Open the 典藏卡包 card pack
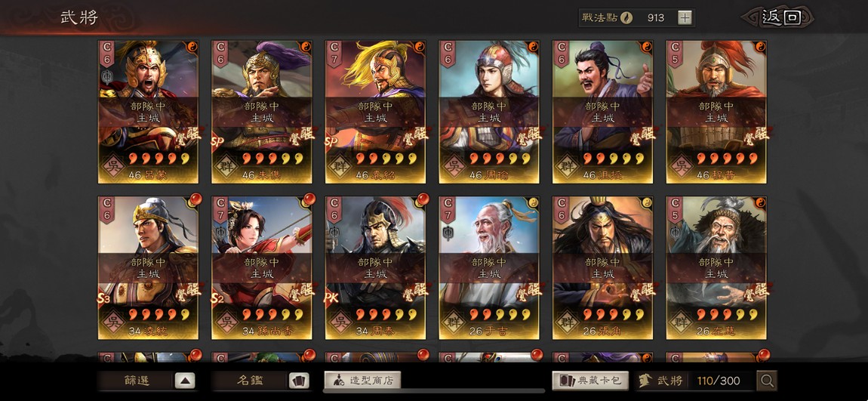The height and width of the screenshot is (401, 868). 590,381
